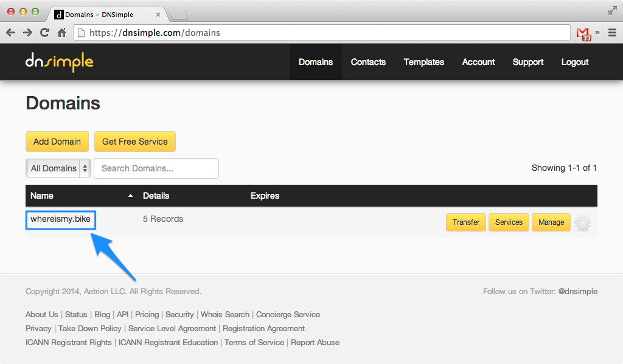
Task: Close the Domains – DNSimple tab
Action: [158, 15]
